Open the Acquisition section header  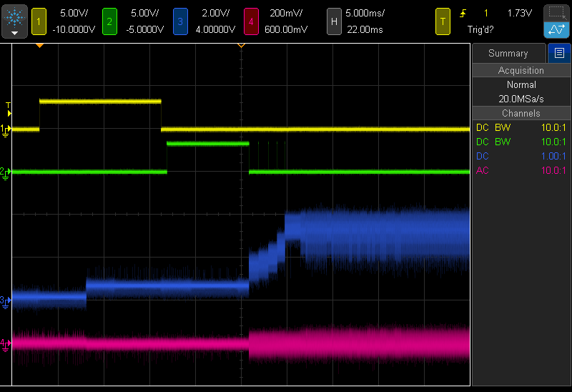[x=521, y=70]
